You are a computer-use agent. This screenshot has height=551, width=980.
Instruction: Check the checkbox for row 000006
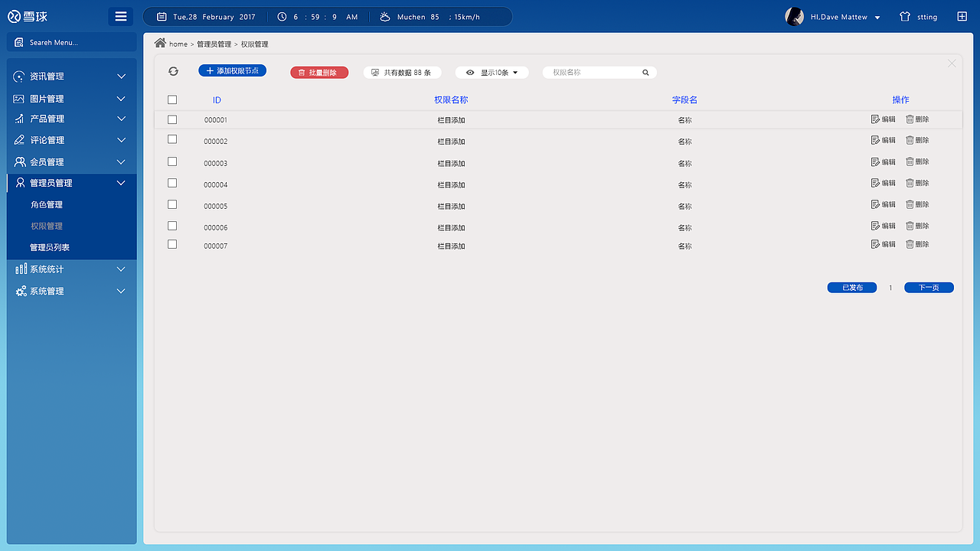(172, 226)
